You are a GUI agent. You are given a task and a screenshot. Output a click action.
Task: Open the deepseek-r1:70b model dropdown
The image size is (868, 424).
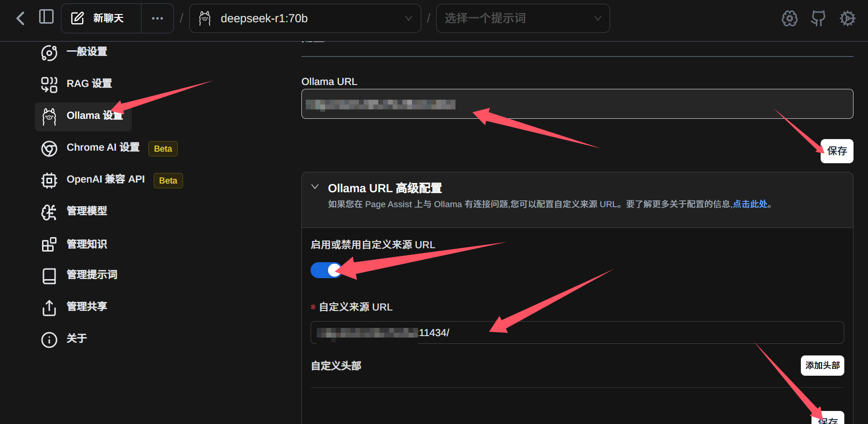click(x=305, y=18)
